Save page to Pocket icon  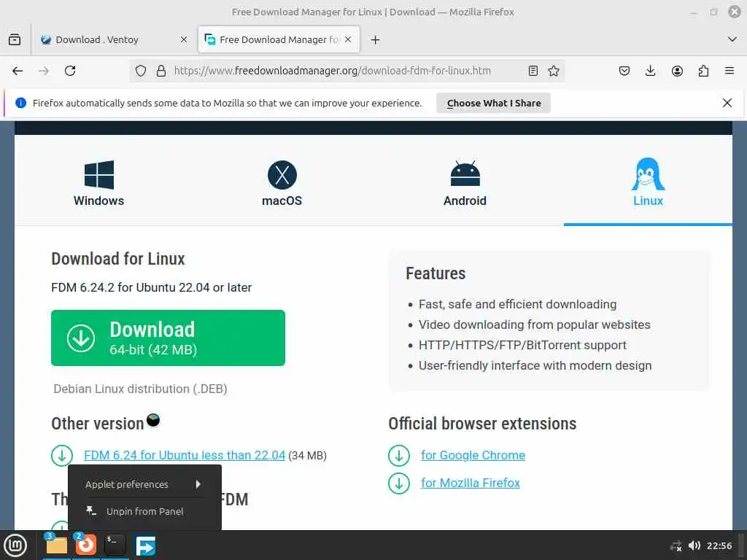click(x=624, y=71)
